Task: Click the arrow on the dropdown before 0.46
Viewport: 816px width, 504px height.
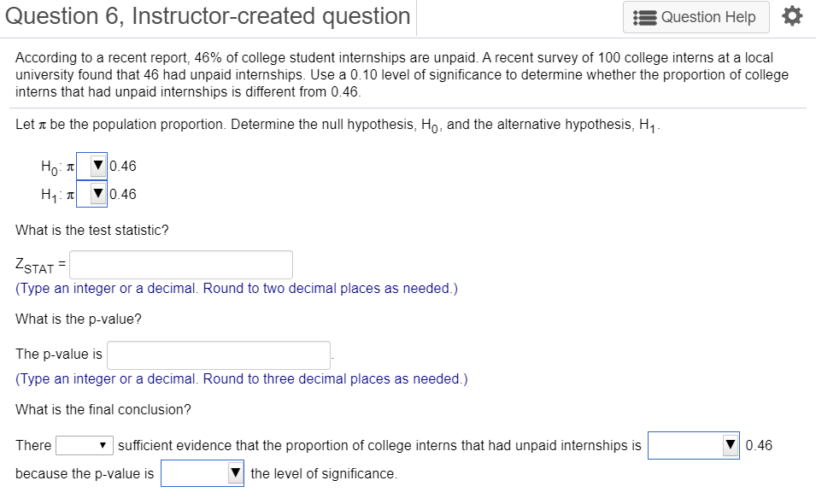Action: click(x=731, y=444)
